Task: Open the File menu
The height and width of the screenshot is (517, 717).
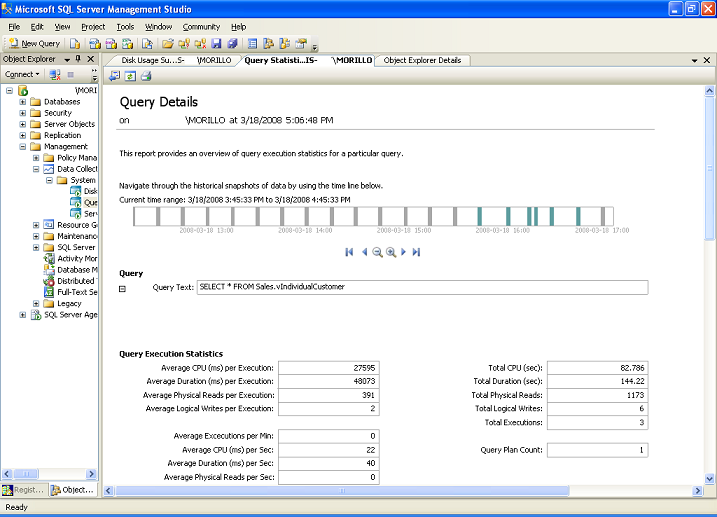Action: pyautogui.click(x=14, y=27)
